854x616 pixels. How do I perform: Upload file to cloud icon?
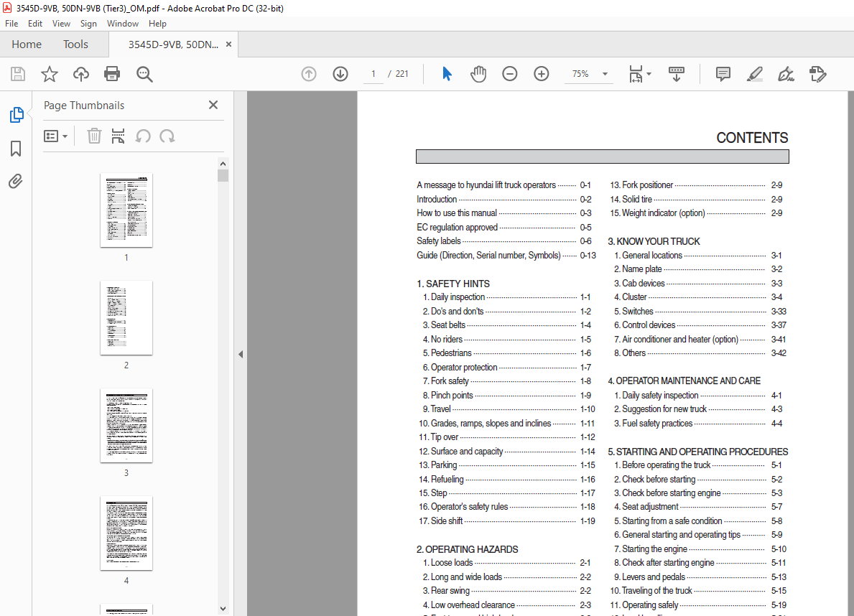pyautogui.click(x=81, y=74)
